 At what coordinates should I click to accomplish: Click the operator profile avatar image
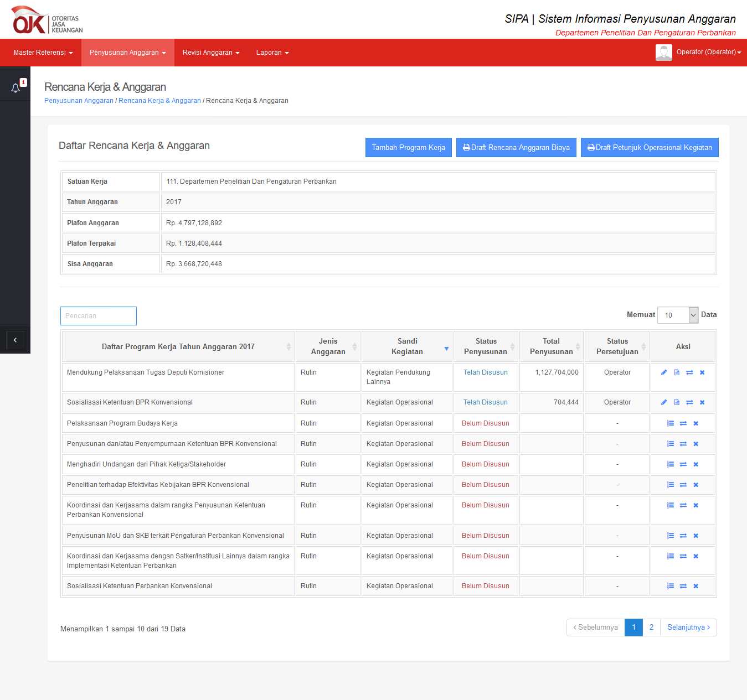coord(663,53)
